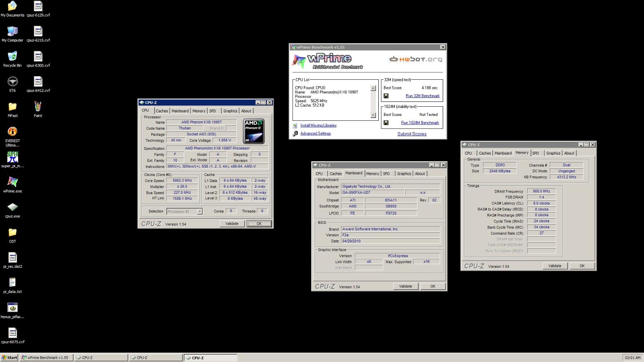
Task: Click the Advanced Settings wrench icon
Action: (x=295, y=134)
